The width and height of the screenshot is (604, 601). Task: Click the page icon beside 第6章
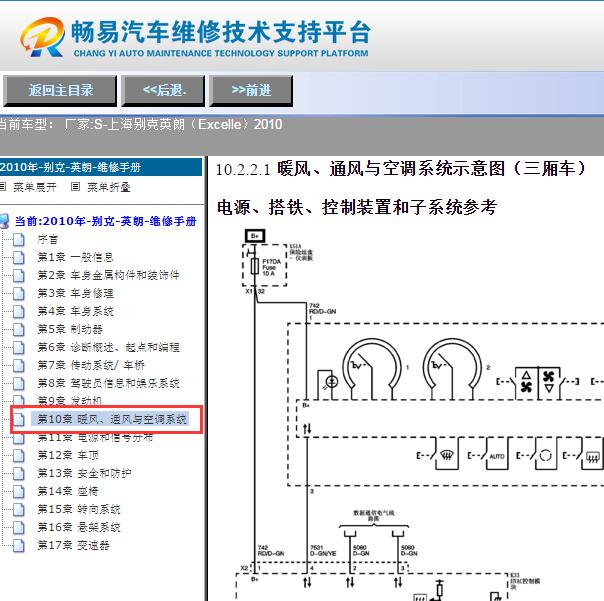pyautogui.click(x=18, y=347)
